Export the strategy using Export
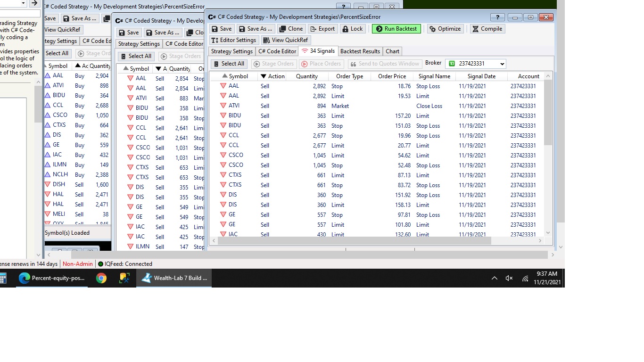 322,29
